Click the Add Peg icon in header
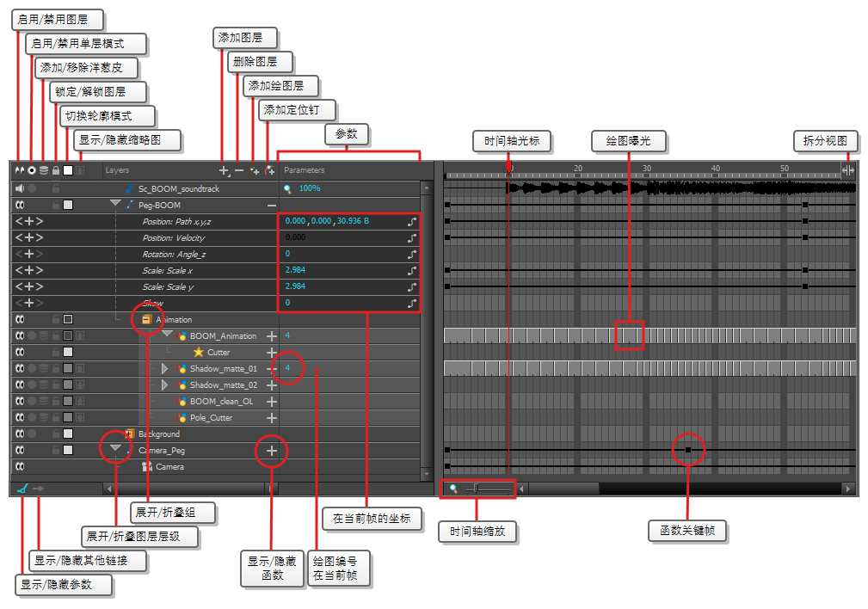Image resolution: width=868 pixels, height=609 pixels. point(270,170)
